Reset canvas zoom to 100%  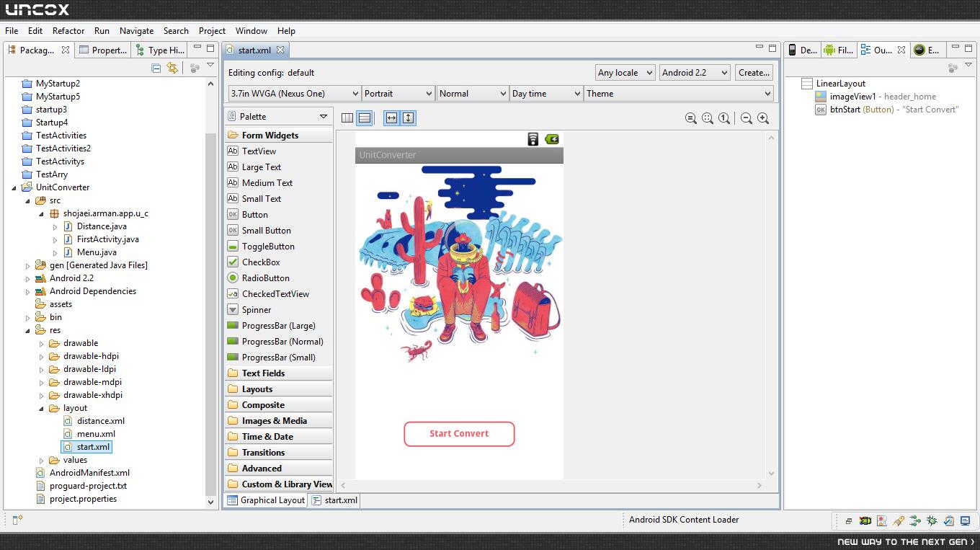pyautogui.click(x=724, y=118)
